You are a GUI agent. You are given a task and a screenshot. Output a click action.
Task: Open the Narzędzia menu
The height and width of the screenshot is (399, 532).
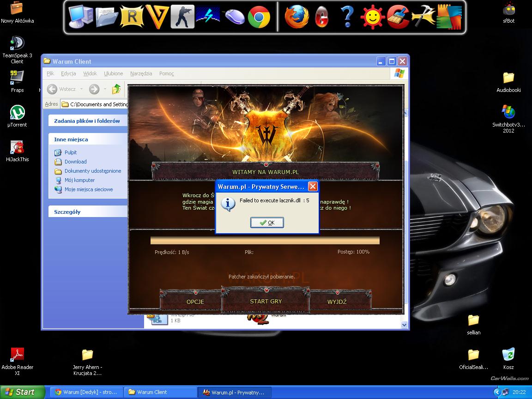click(x=141, y=73)
